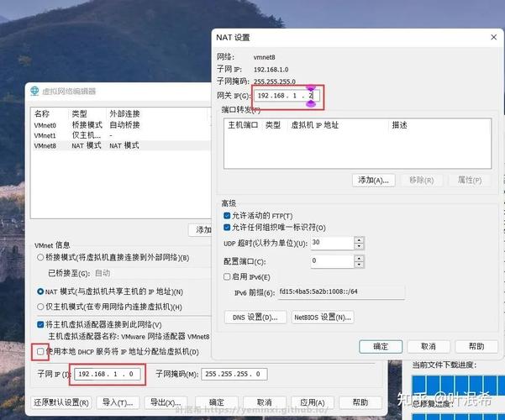Image resolution: width=505 pixels, height=420 pixels.
Task: Check 使用本地 DHCP 服务 checkbox
Action: 40,351
